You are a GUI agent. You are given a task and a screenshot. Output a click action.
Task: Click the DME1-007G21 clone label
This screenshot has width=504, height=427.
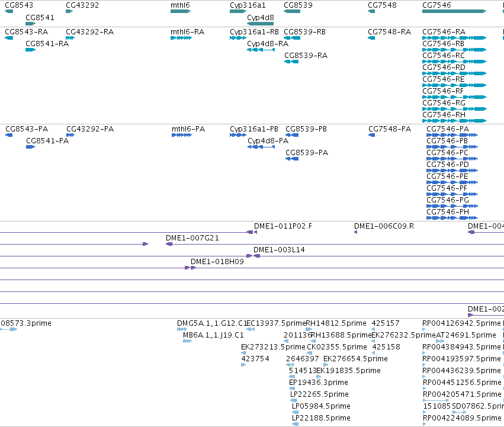tap(192, 238)
